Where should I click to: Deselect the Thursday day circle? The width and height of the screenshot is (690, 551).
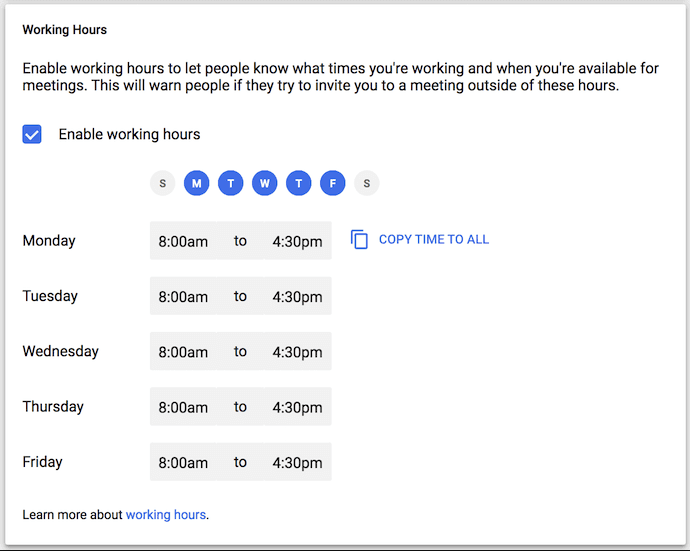pyautogui.click(x=299, y=183)
